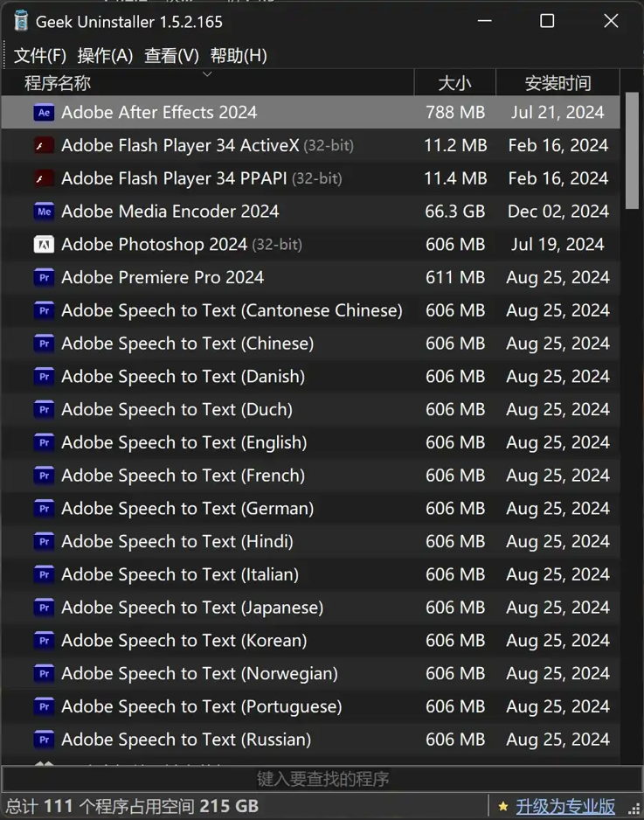
Task: Click the 键入要查找的程序 search field
Action: click(322, 778)
